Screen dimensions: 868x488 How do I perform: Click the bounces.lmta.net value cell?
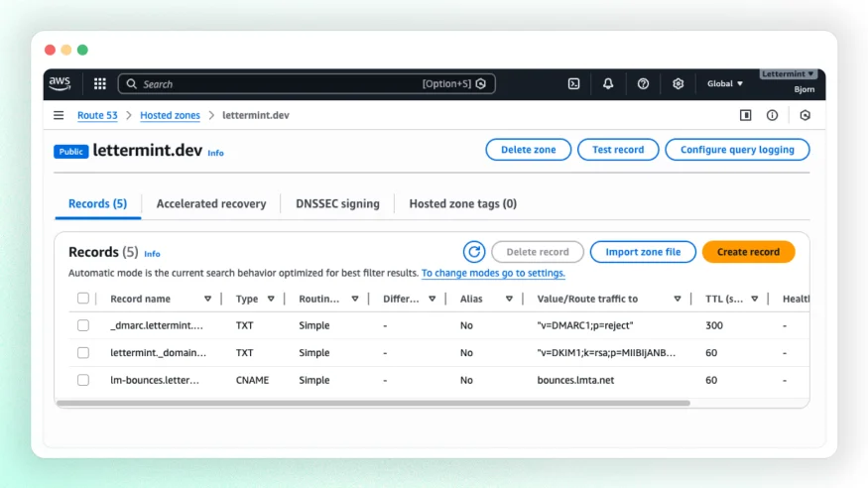[575, 380]
